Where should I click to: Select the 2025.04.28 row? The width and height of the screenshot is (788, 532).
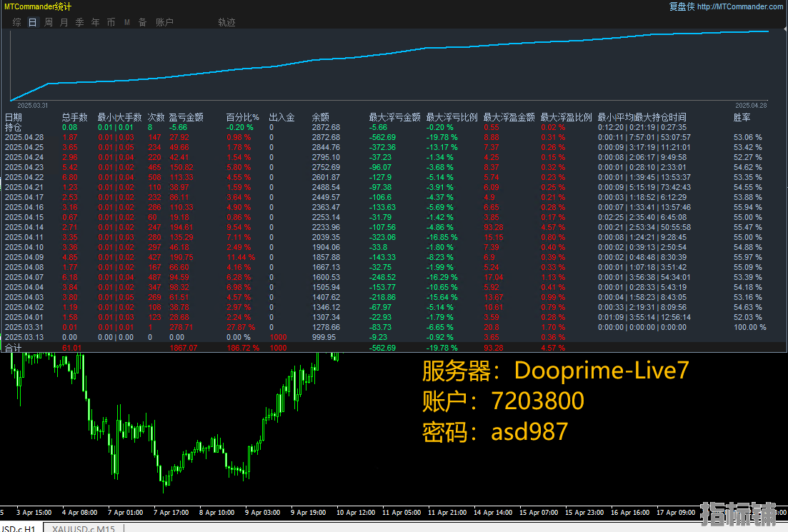(394, 137)
